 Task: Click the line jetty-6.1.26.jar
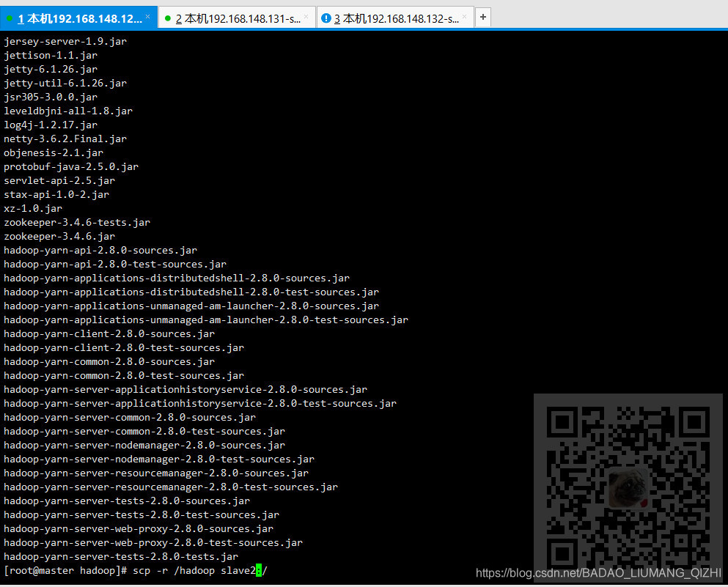51,69
